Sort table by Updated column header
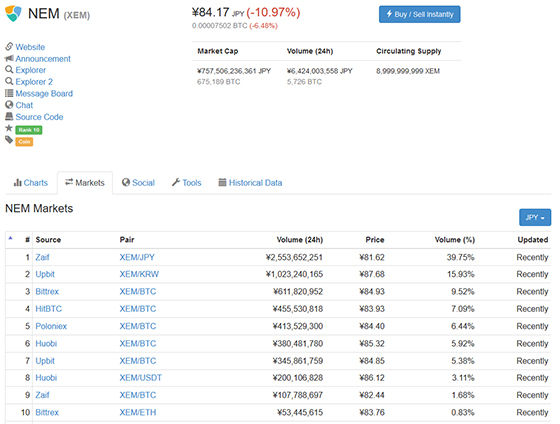 pyautogui.click(x=533, y=240)
